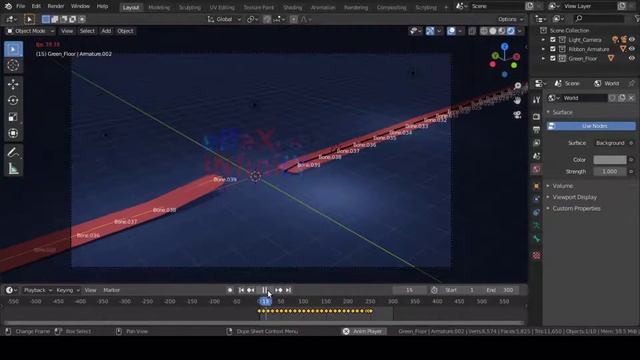Click the Use Nodes button

pos(591,126)
